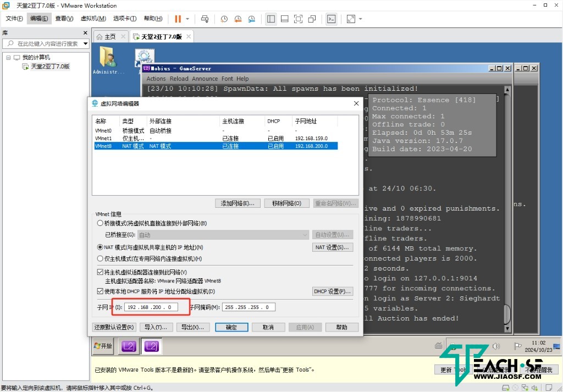The image size is (563, 392).
Task: Open Font menu in GameServer window
Action: [227, 79]
